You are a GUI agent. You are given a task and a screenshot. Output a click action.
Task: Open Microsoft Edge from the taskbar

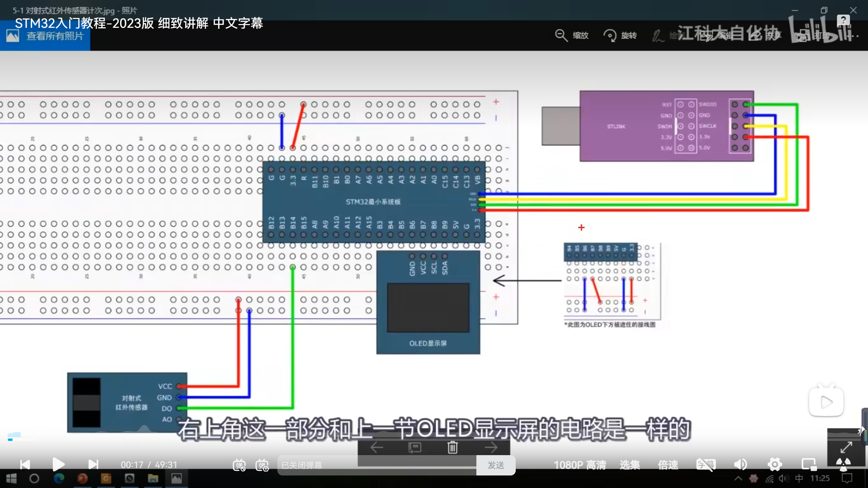59,479
